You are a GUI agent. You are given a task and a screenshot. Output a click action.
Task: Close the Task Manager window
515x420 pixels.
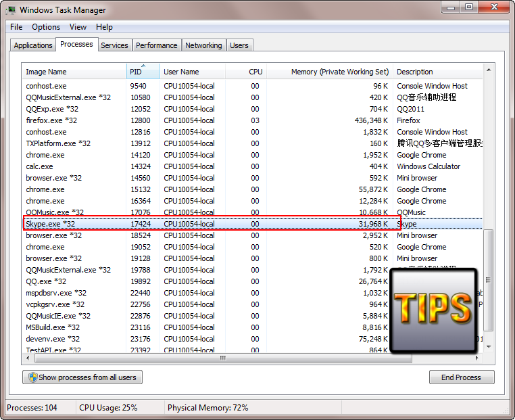tap(494, 7)
